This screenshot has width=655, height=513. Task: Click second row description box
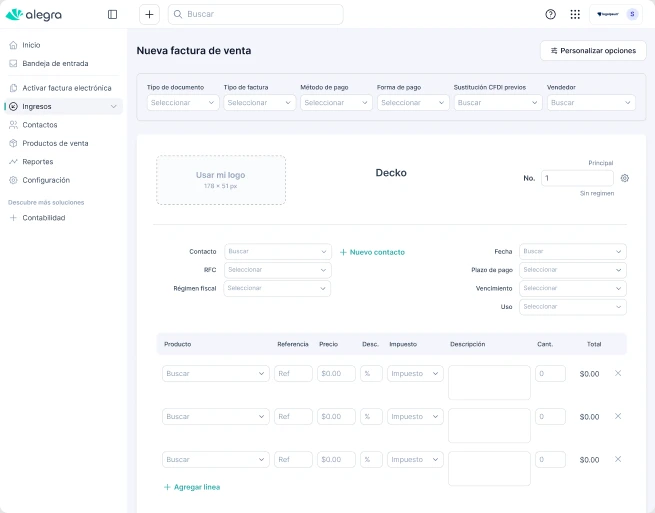489,425
